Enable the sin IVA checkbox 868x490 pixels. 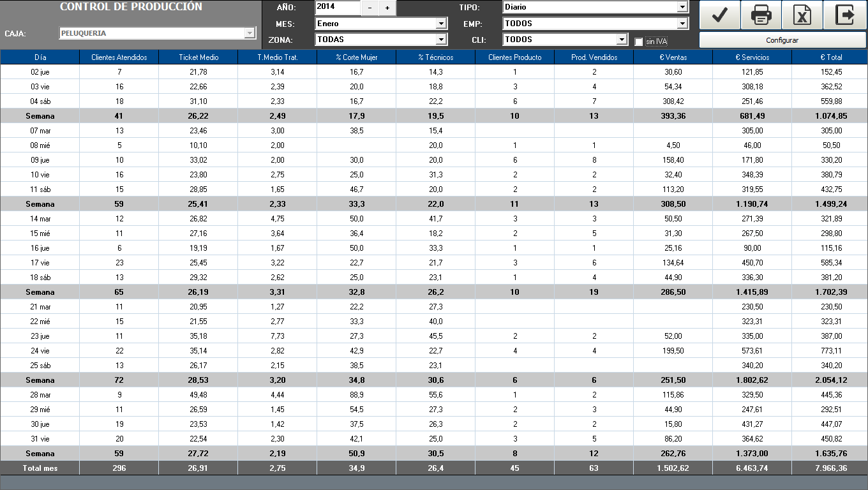639,42
